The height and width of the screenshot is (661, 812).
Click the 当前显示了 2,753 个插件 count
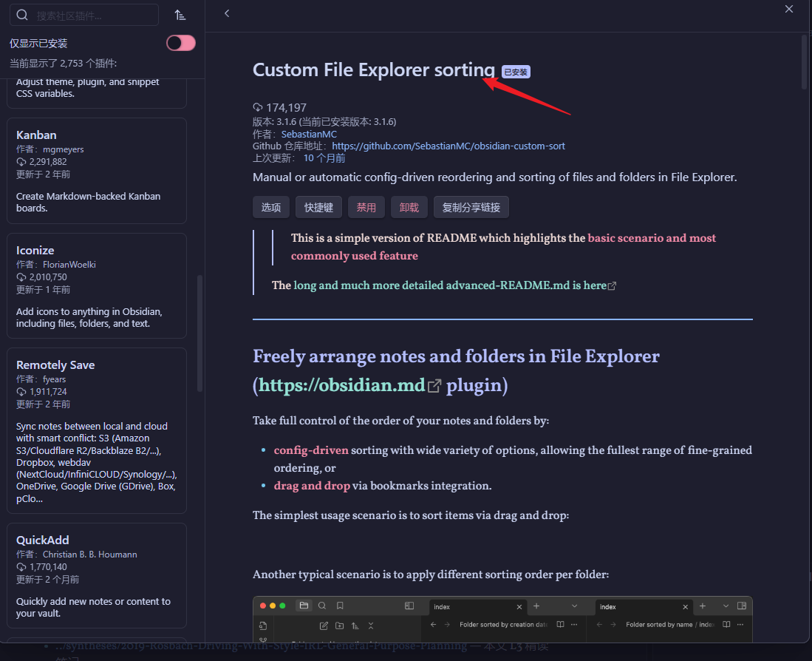point(64,63)
